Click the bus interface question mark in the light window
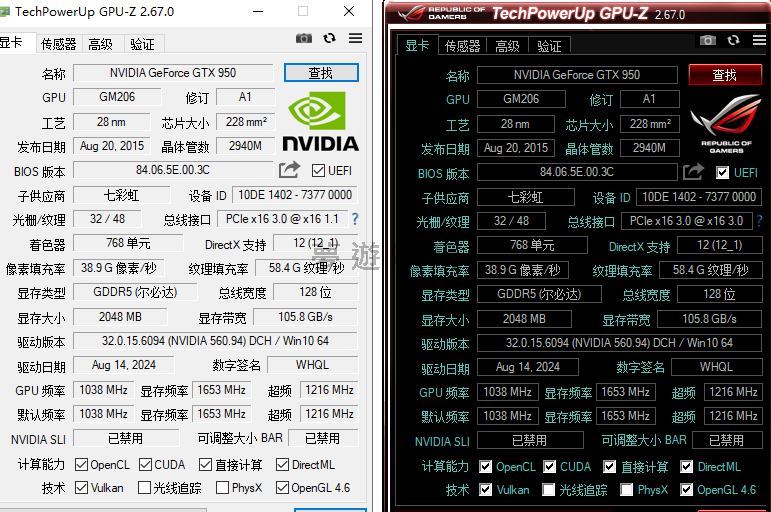 [x=354, y=219]
